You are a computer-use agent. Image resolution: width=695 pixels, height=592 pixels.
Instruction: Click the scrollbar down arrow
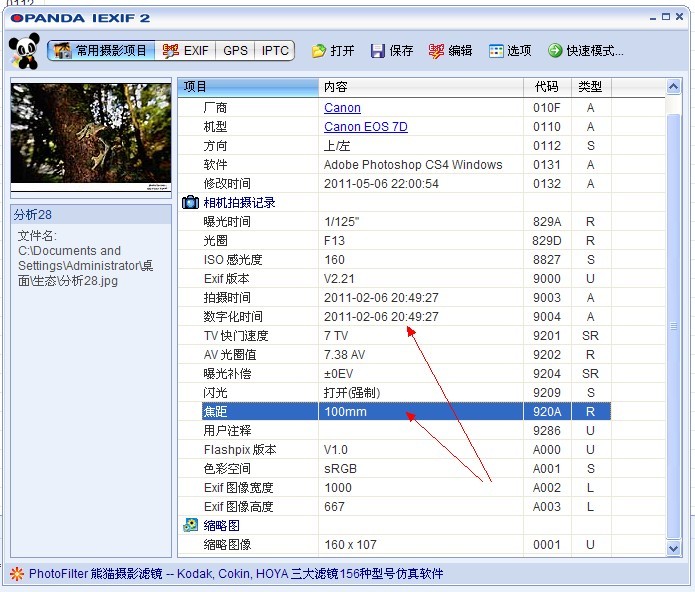click(x=673, y=549)
